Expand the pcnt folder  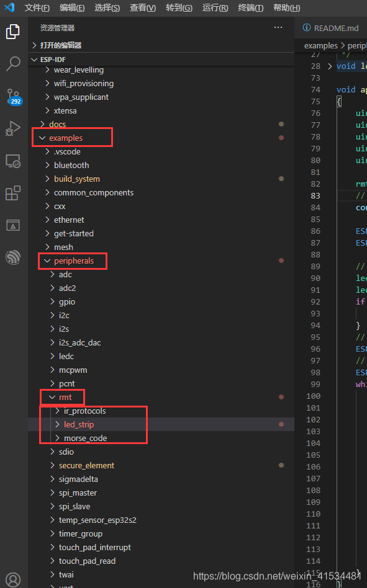click(x=161, y=383)
